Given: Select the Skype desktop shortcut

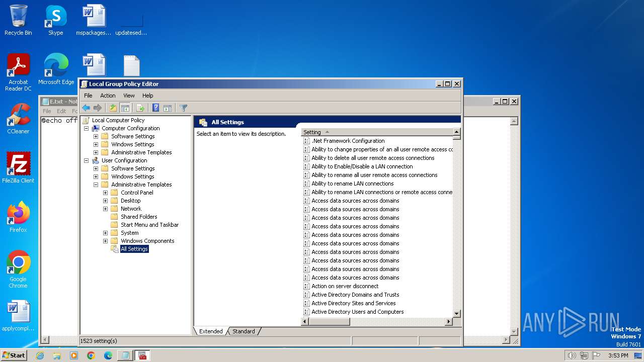Looking at the screenshot, I should pyautogui.click(x=56, y=20).
